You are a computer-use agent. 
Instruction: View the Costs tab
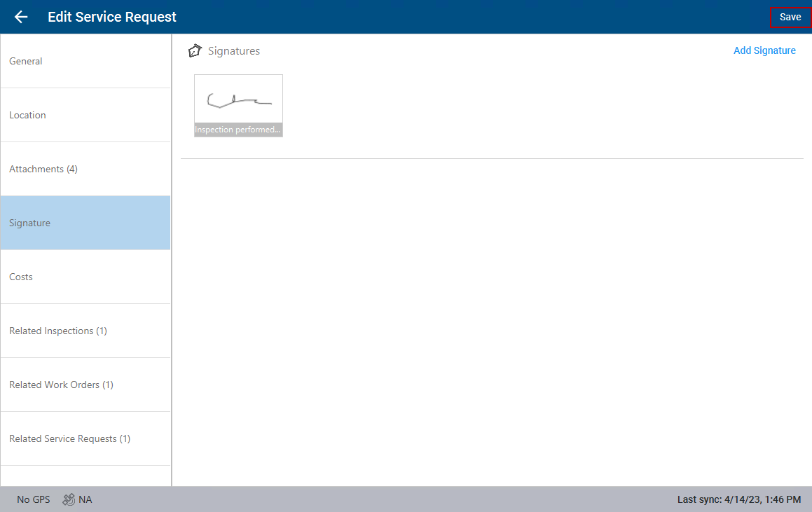85,277
